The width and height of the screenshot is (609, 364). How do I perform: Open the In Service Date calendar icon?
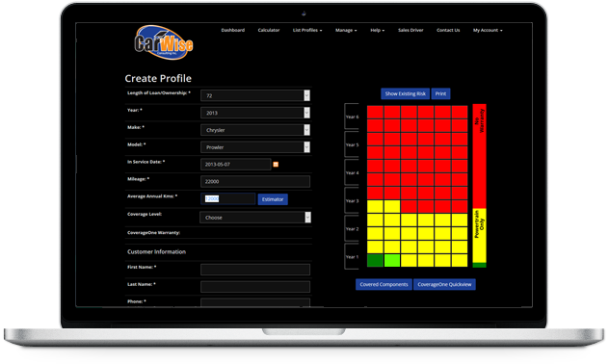pos(276,165)
